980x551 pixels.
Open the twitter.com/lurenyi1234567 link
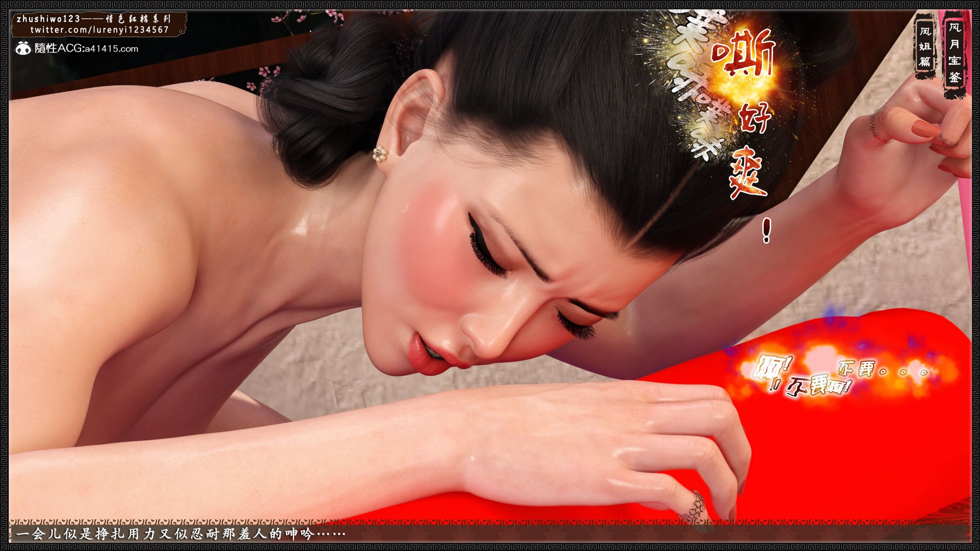coord(99,30)
